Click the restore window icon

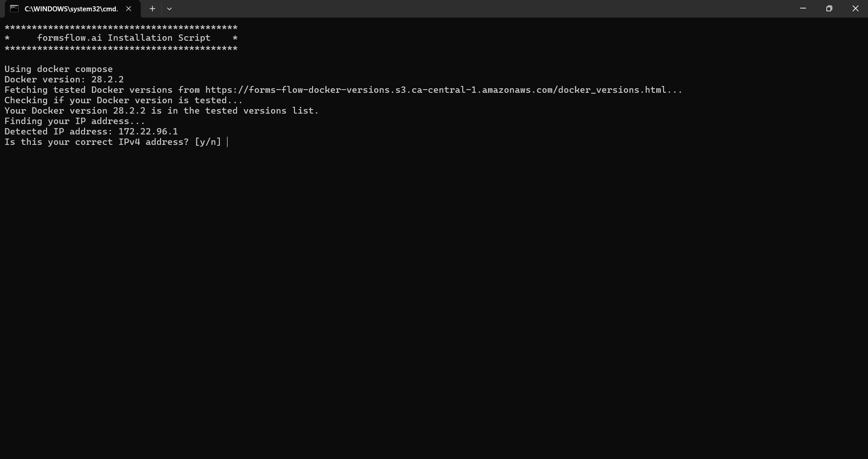pos(830,8)
